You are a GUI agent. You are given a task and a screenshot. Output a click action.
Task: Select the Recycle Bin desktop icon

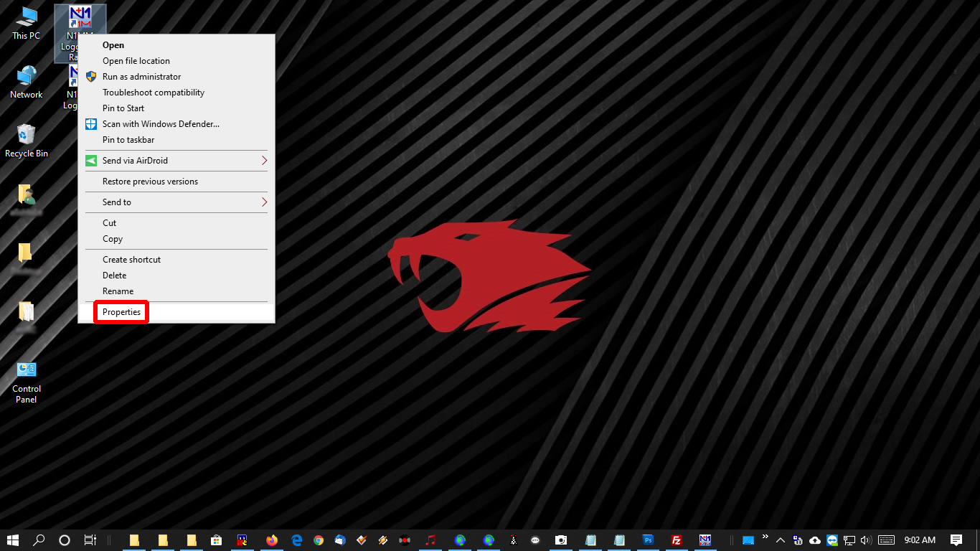[x=27, y=141]
